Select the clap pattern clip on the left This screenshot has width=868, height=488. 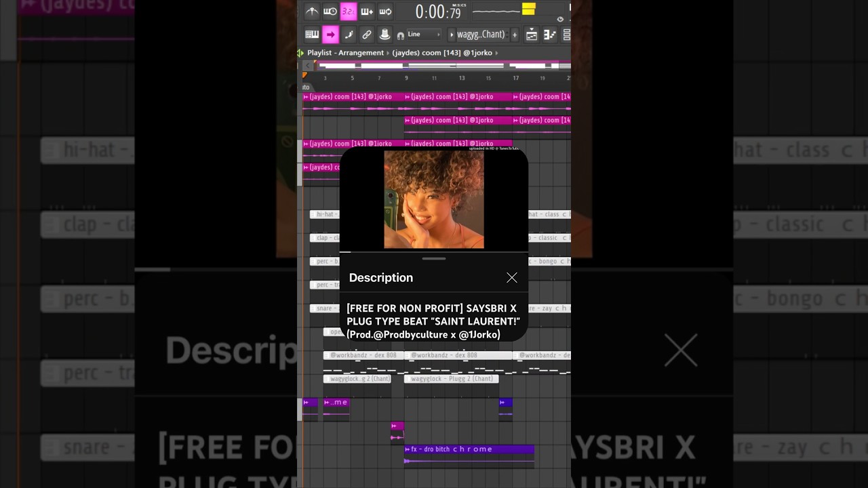pyautogui.click(x=325, y=238)
